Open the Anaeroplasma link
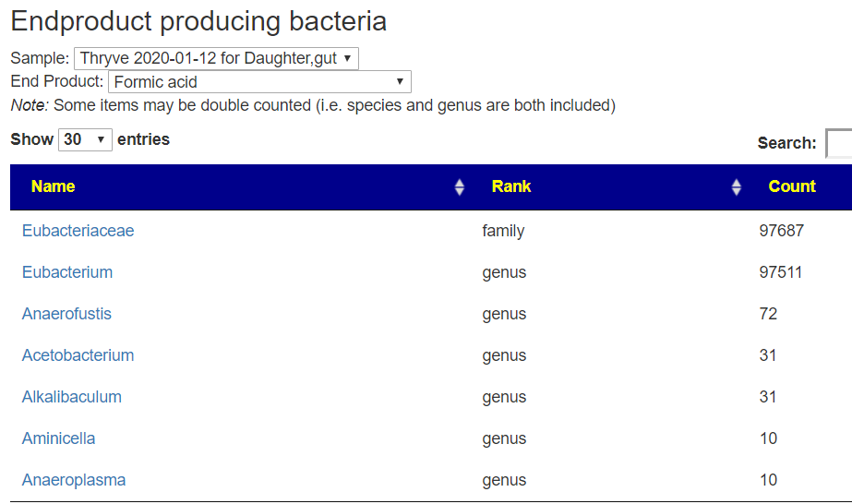 [x=74, y=480]
